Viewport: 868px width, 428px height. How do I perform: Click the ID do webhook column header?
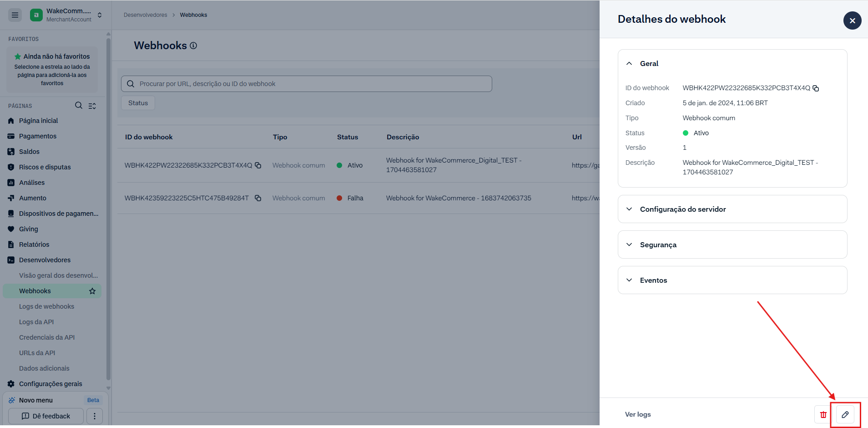[x=149, y=137]
